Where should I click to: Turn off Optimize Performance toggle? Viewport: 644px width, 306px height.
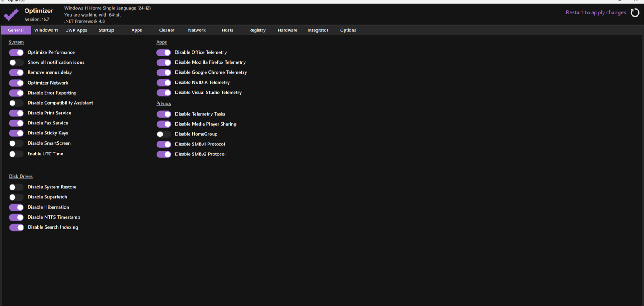17,52
